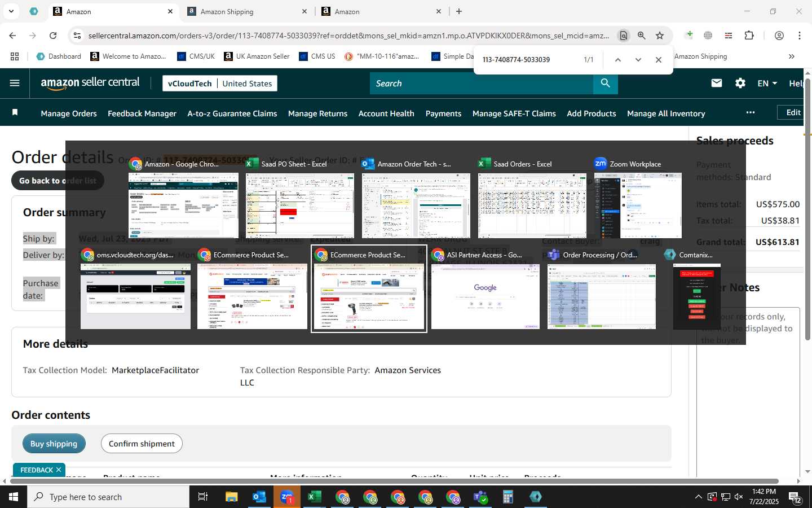Open a new browser tab with plus button
Screen dimensions: 812x508
point(459,11)
